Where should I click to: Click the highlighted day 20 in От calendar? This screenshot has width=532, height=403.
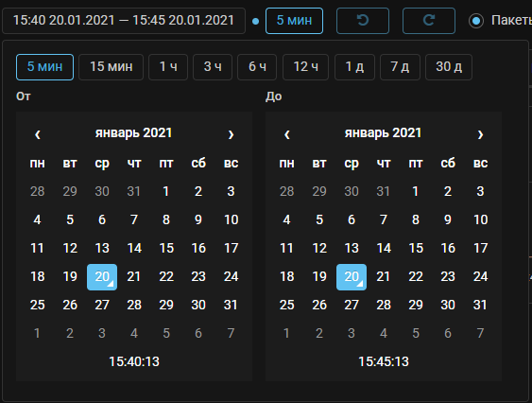102,277
